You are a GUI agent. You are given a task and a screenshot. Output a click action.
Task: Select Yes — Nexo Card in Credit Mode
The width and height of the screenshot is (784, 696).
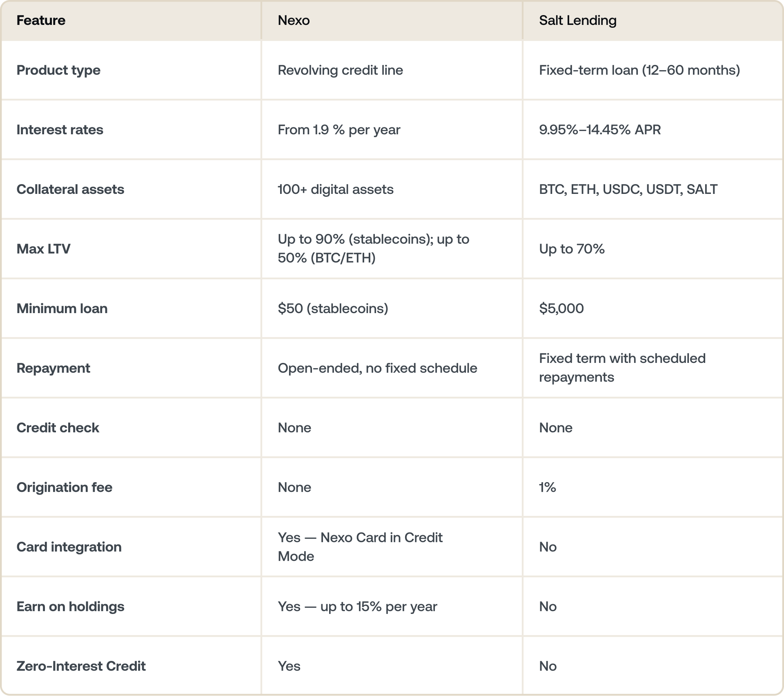coord(360,547)
